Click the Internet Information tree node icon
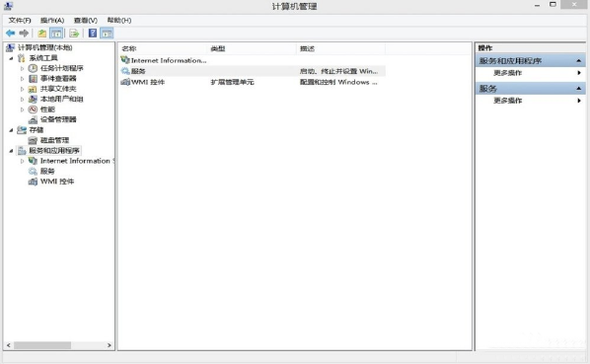The image size is (590, 364). (34, 161)
